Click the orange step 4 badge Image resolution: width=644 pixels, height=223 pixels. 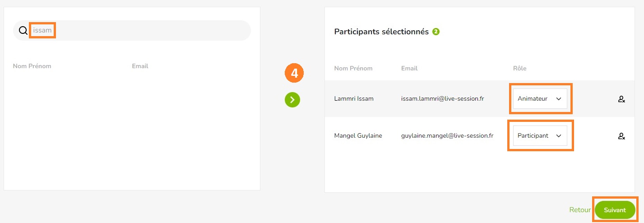(294, 73)
